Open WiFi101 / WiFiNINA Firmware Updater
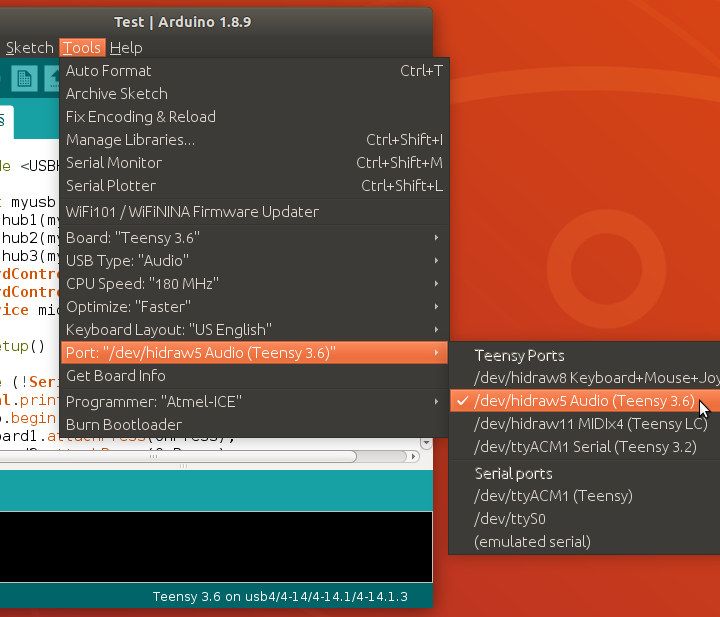This screenshot has width=720, height=617. click(254, 212)
